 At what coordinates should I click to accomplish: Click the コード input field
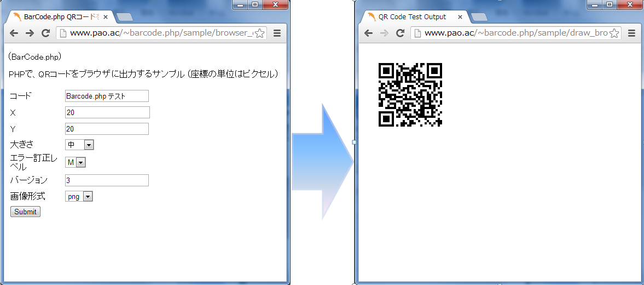point(107,96)
